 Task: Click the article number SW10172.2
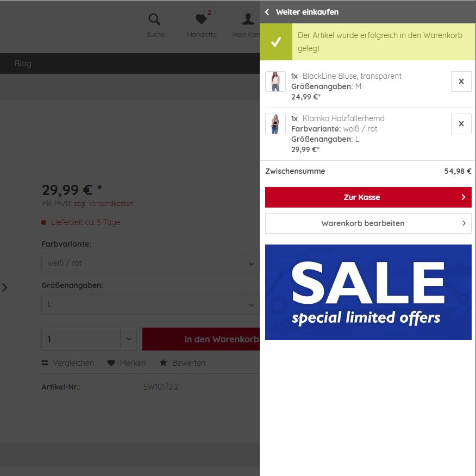click(x=161, y=387)
